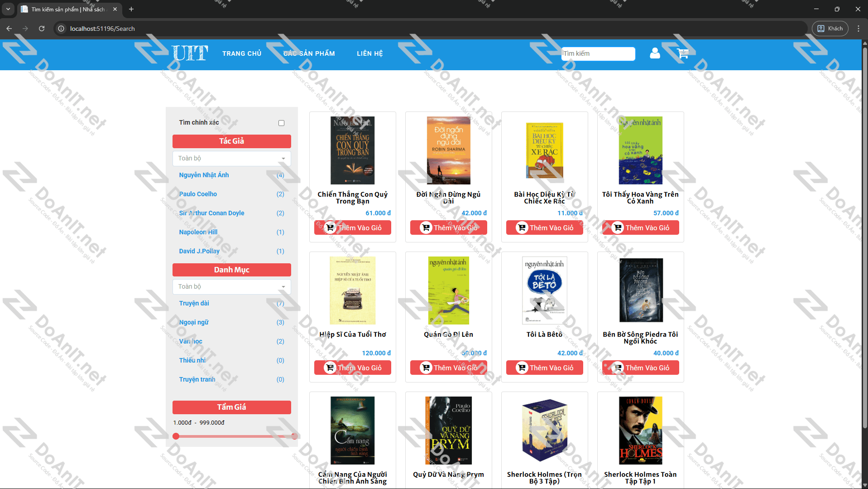Open Tôi Là Bêtô title link

(x=544, y=334)
